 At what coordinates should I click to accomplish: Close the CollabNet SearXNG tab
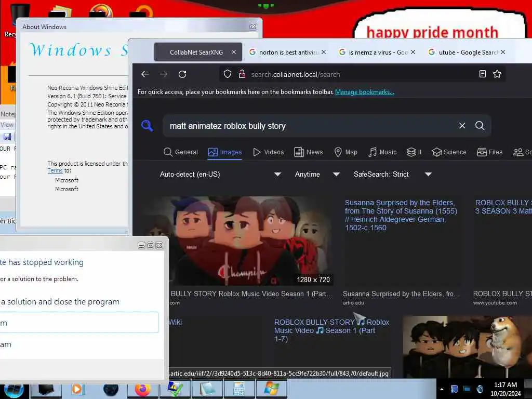(234, 52)
